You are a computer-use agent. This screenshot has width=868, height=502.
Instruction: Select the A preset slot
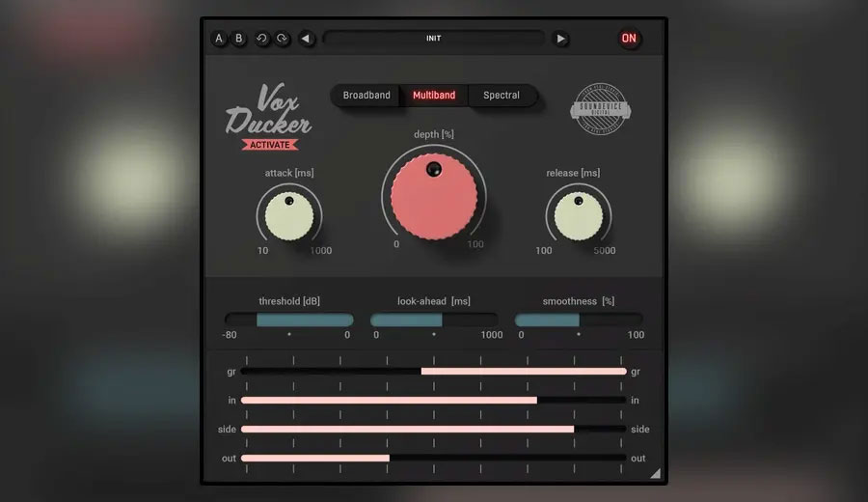click(x=219, y=39)
